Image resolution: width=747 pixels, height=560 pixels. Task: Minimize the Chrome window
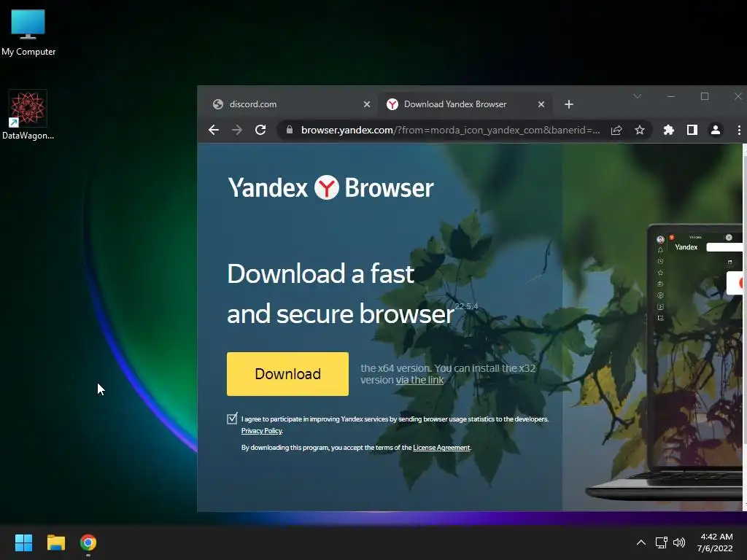click(x=671, y=97)
